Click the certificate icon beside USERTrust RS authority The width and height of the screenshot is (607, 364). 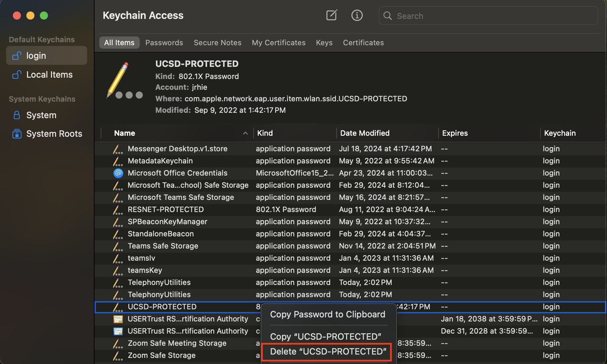coord(118,319)
